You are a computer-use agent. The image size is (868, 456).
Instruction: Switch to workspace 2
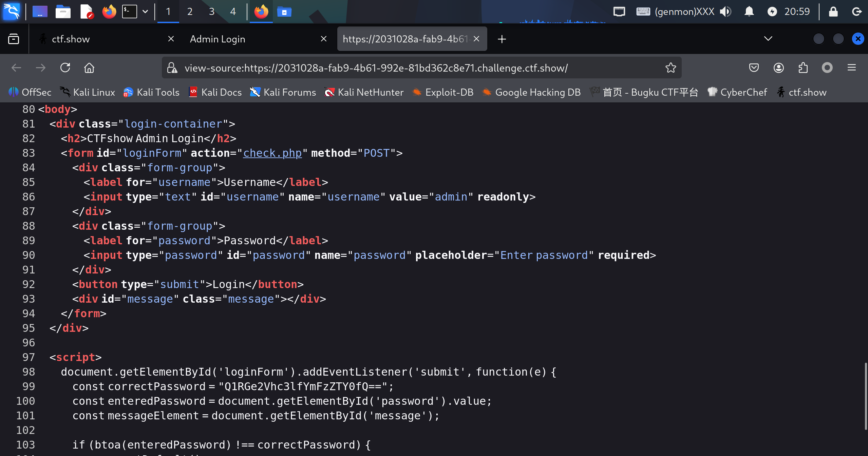pos(190,12)
